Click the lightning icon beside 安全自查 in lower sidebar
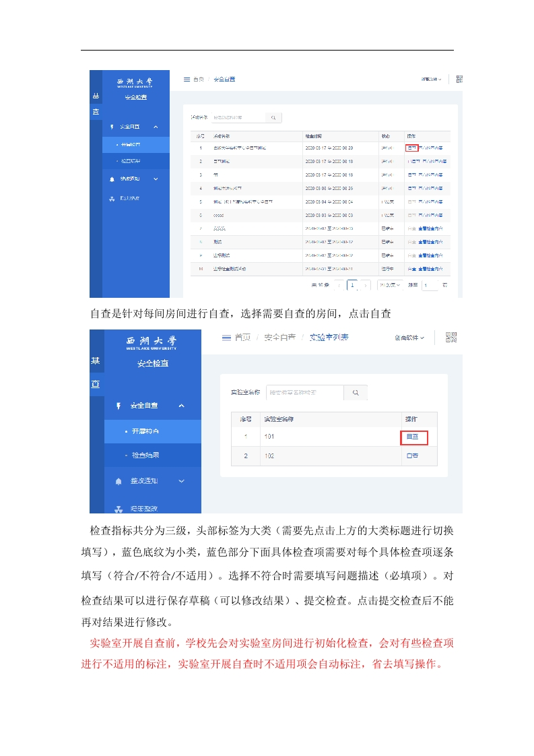 119,406
